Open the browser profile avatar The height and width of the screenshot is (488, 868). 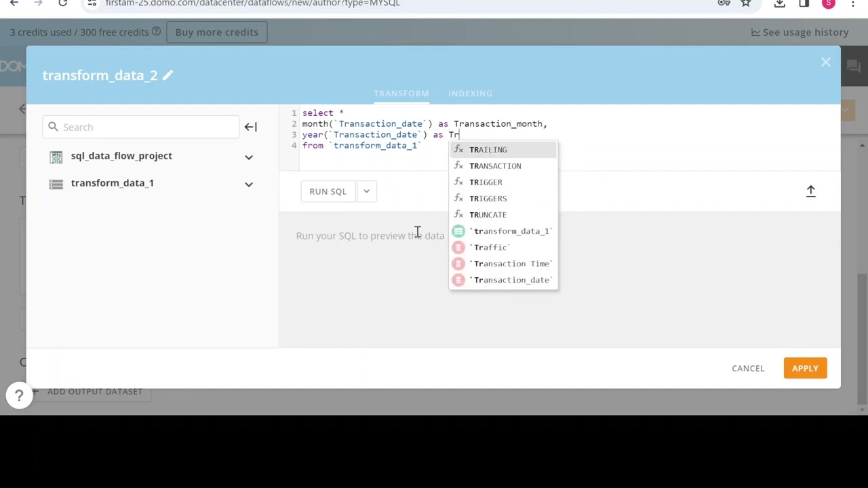point(829,3)
